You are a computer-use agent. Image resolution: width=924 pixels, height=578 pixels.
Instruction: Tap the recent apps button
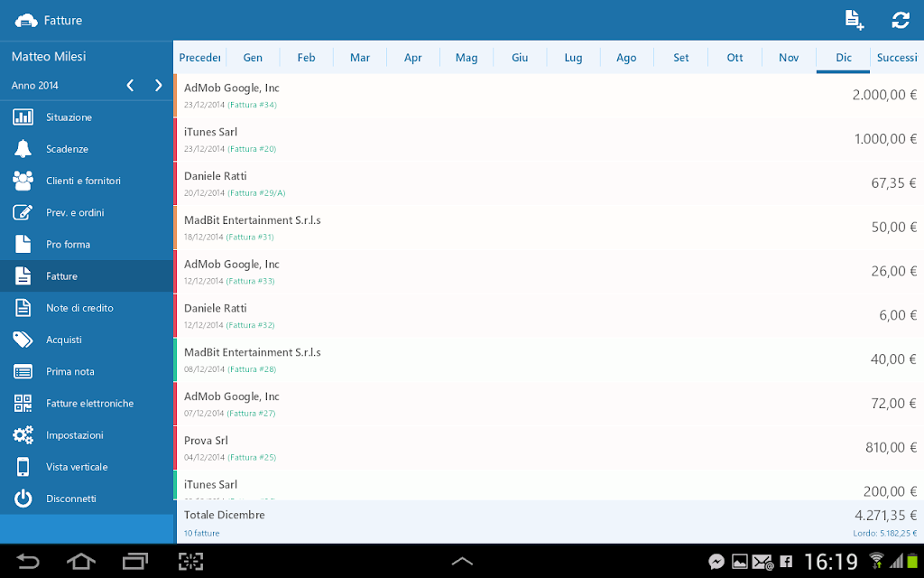click(135, 561)
